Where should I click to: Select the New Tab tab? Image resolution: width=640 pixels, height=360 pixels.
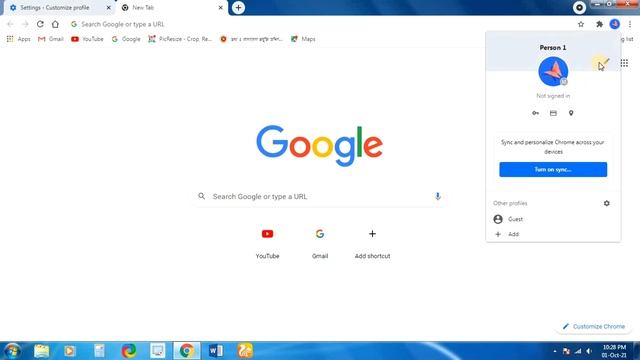[171, 8]
